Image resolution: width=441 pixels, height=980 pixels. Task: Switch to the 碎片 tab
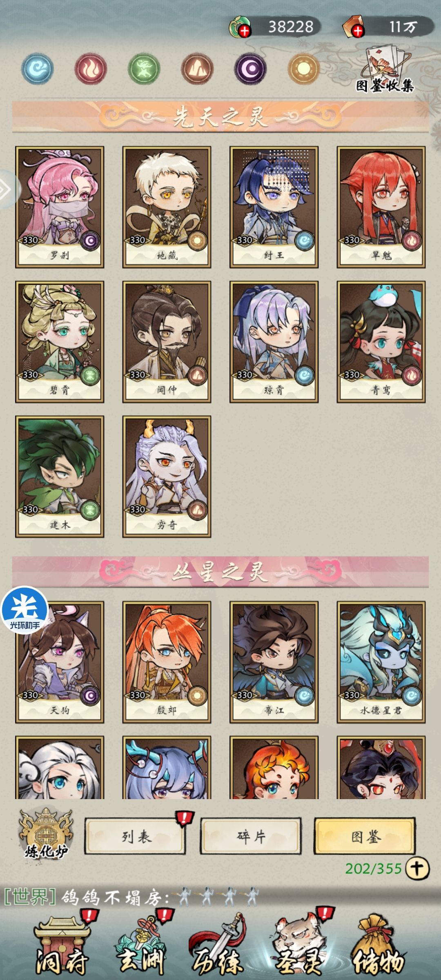[251, 836]
